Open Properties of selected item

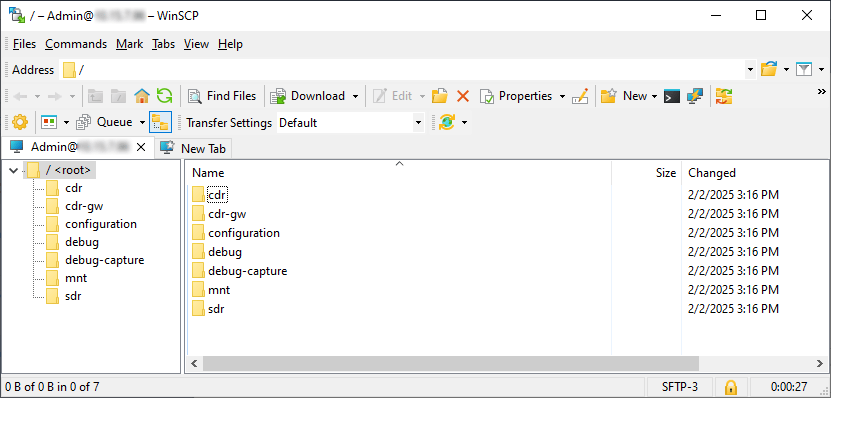click(516, 96)
